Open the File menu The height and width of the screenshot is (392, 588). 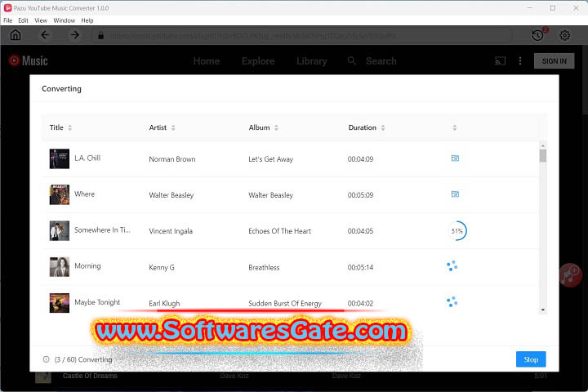coord(8,20)
